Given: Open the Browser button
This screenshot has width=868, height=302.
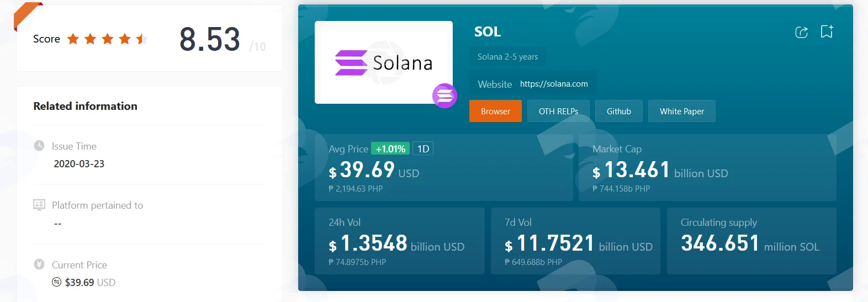Looking at the screenshot, I should click(495, 111).
